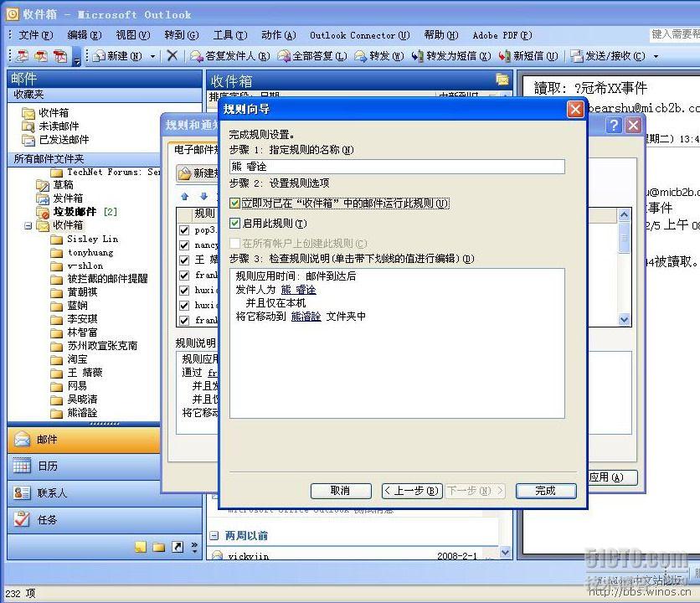Image resolution: width=700 pixels, height=603 pixels.
Task: Toggle 启用此规则 checkbox
Action: tap(234, 223)
